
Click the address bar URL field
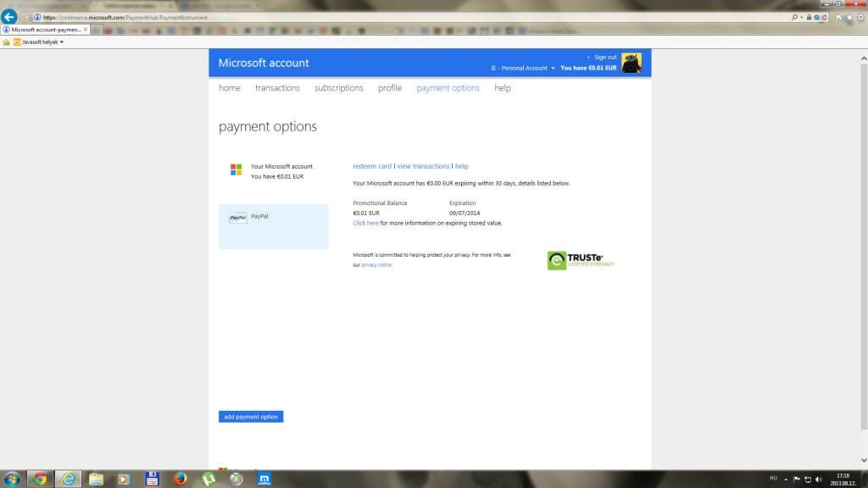pyautogui.click(x=409, y=17)
